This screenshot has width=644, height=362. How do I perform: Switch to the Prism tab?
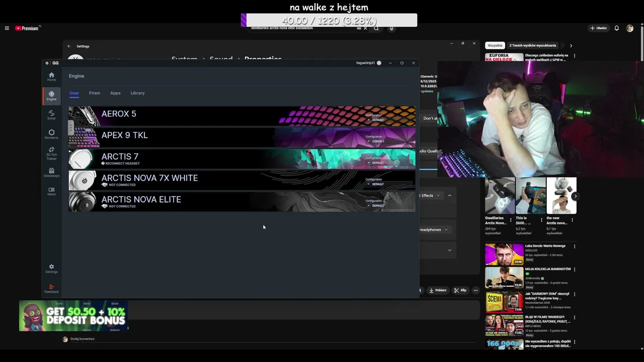(x=95, y=93)
